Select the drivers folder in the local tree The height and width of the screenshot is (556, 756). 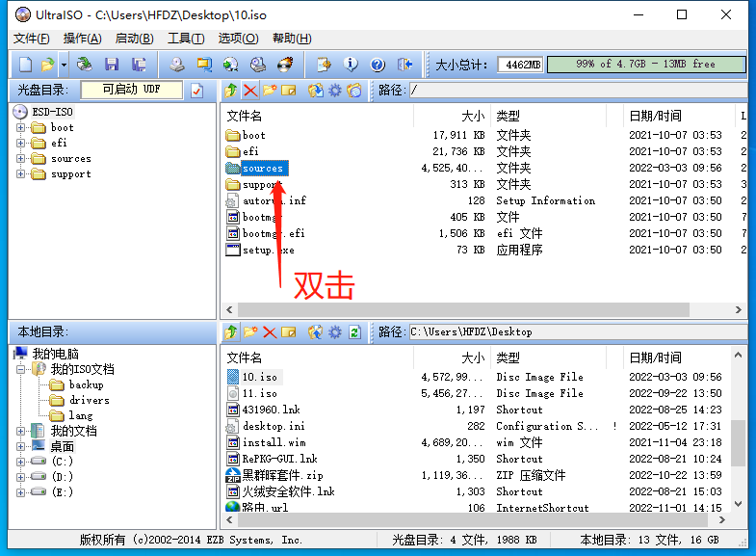tap(90, 400)
